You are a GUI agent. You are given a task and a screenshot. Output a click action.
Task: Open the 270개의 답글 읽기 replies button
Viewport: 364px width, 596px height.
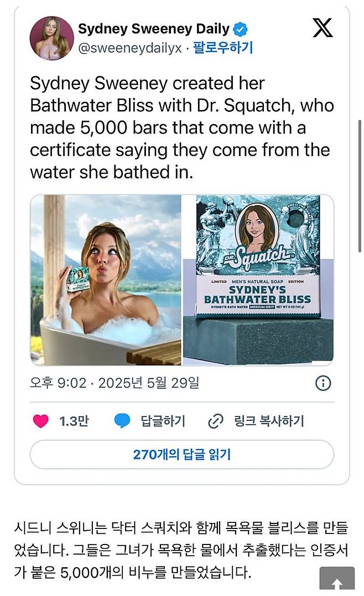[182, 454]
